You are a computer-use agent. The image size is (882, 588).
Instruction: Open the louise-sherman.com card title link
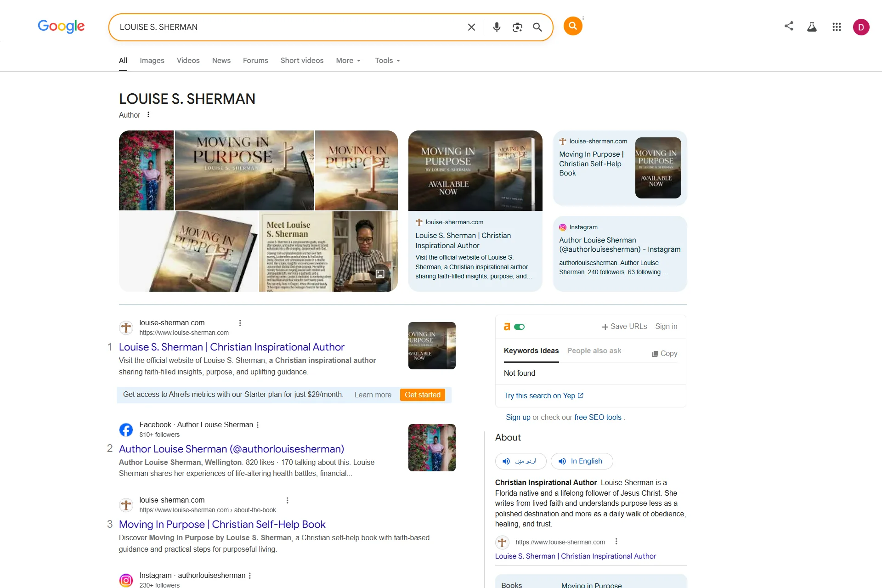(463, 241)
